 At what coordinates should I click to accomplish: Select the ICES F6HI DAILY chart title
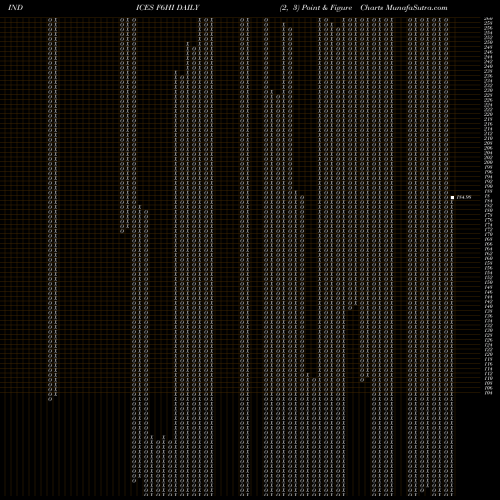click(x=167, y=8)
